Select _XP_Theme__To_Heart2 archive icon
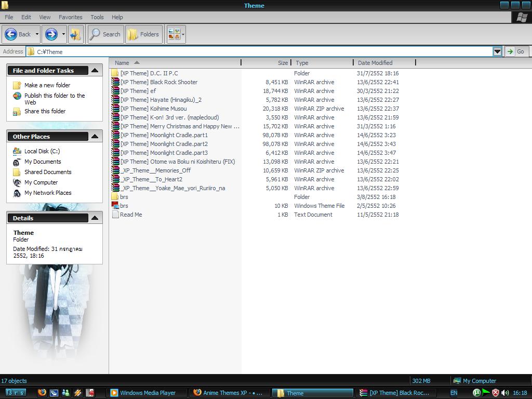Image resolution: width=532 pixels, height=399 pixels. [x=115, y=179]
